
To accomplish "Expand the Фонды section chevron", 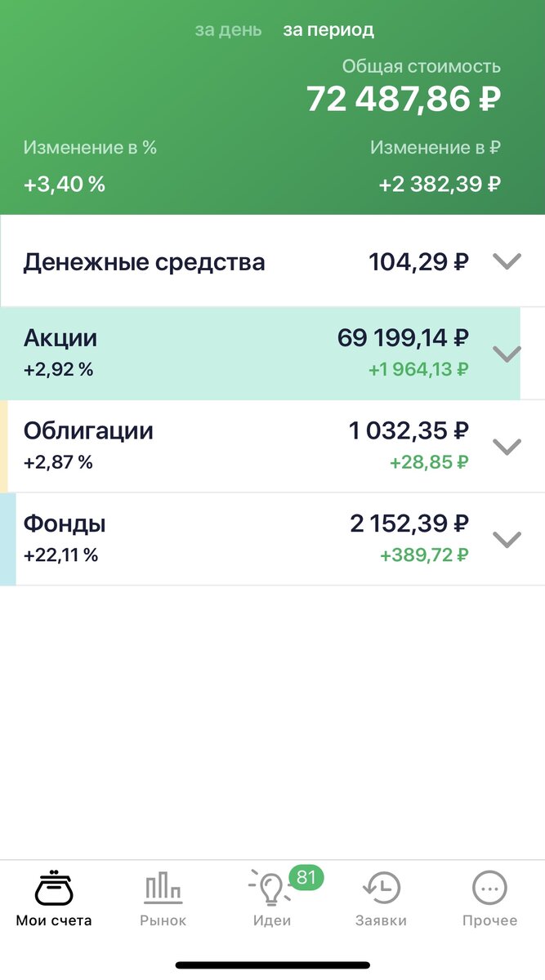I will pyautogui.click(x=507, y=539).
